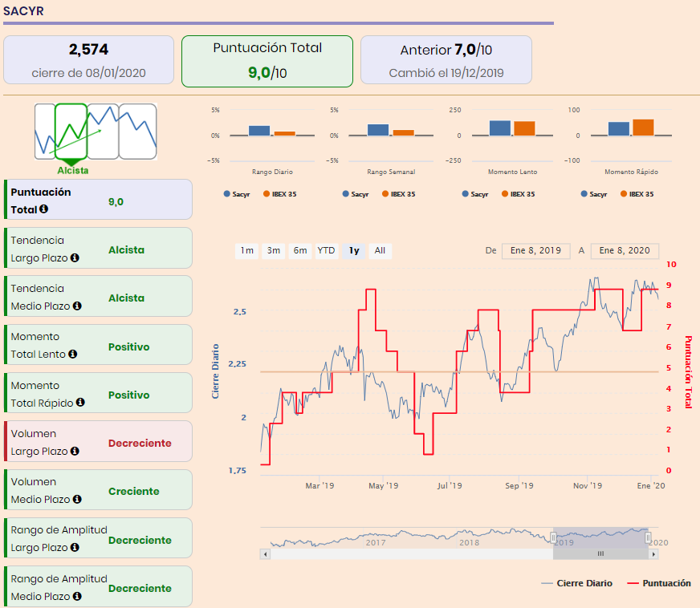Click Rango de Amplitud Medio Plazo Decreciente value
The width and height of the screenshot is (700, 608).
[140, 589]
